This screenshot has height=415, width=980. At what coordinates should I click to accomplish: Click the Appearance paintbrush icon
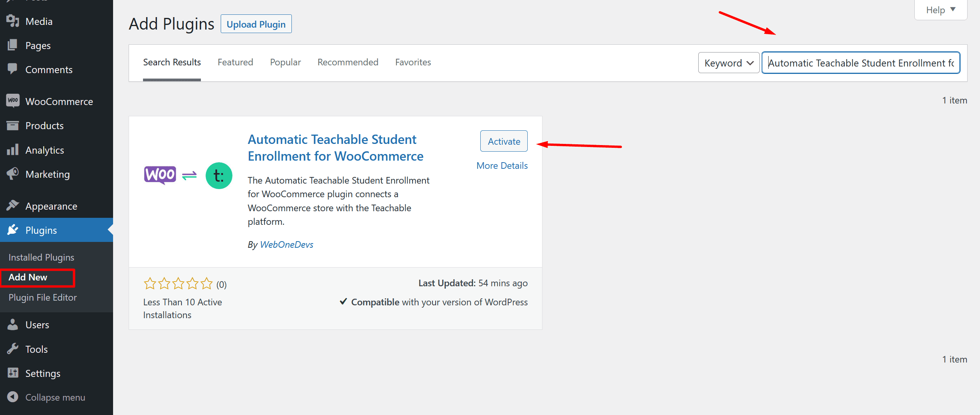[13, 206]
